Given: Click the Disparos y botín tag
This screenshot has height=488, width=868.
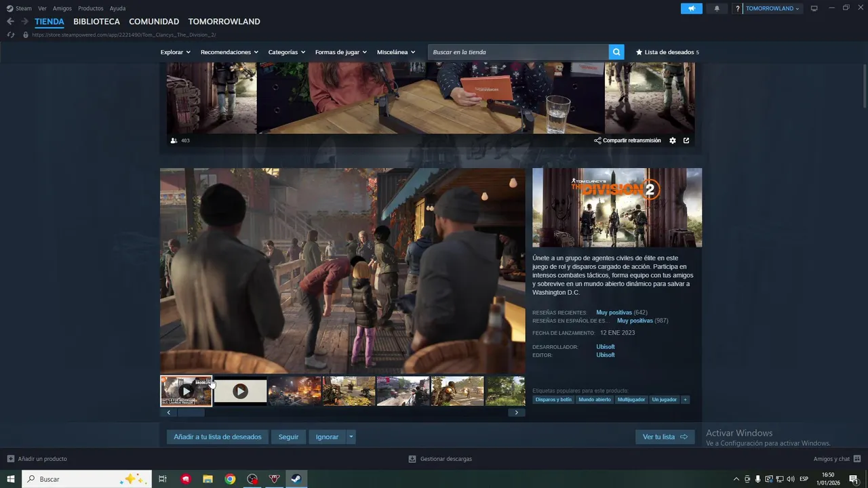Looking at the screenshot, I should click(x=553, y=400).
